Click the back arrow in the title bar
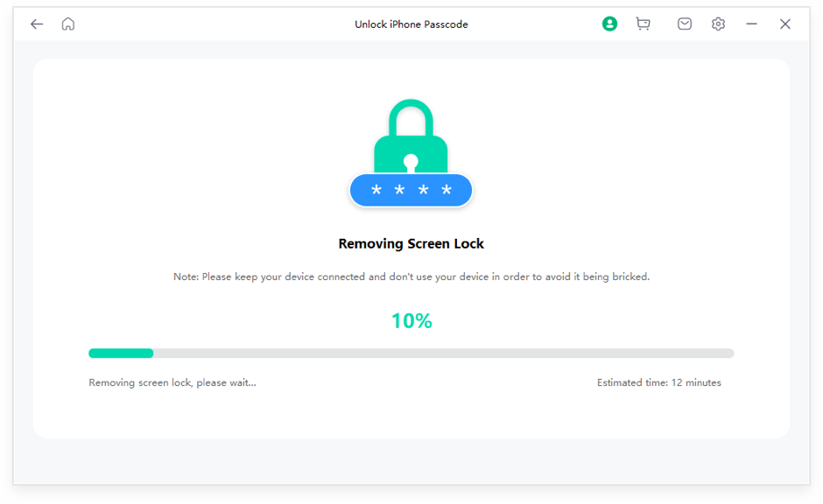 pos(37,24)
